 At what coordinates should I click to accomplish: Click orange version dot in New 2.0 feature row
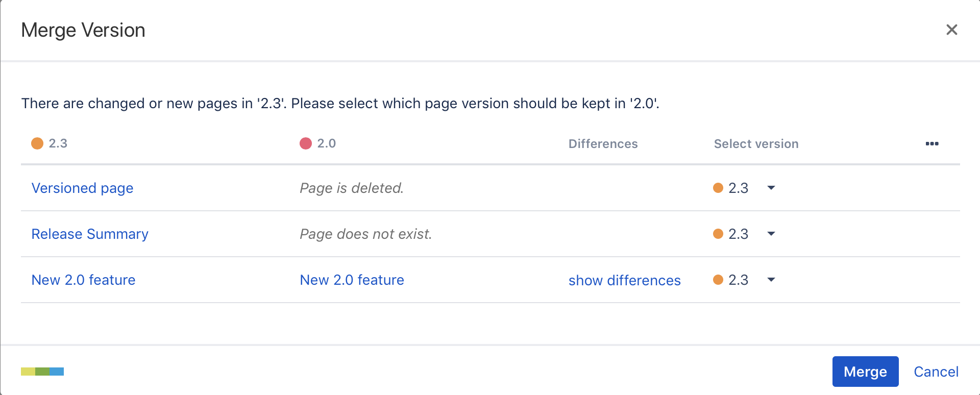[x=718, y=280]
